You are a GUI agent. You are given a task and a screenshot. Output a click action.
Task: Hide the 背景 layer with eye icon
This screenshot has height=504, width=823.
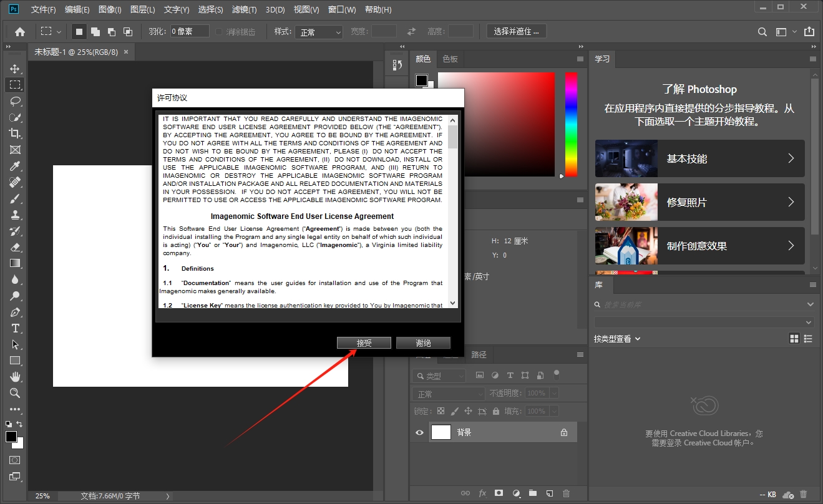pos(419,432)
